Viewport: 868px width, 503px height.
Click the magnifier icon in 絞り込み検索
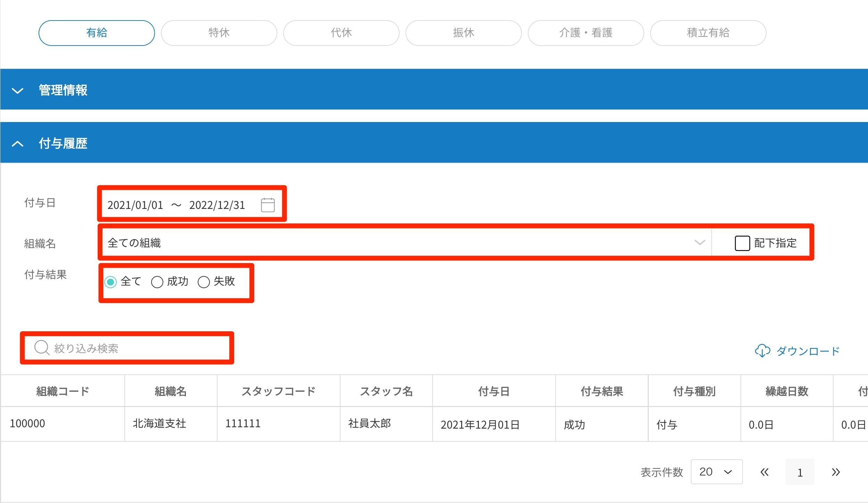pyautogui.click(x=42, y=348)
